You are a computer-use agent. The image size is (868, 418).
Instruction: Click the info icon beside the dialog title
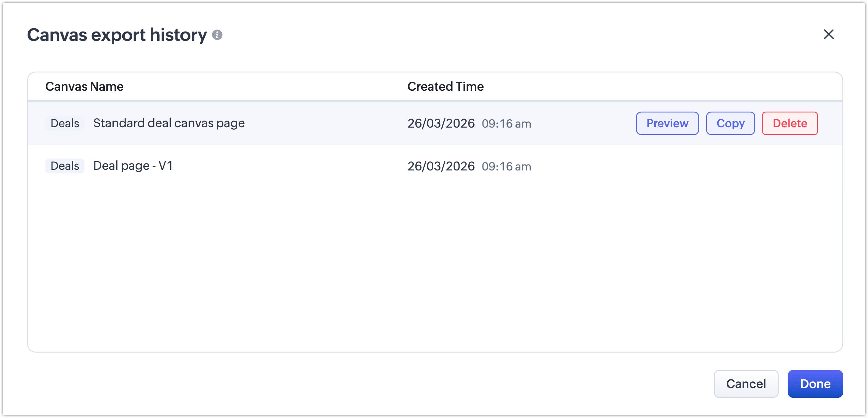click(x=217, y=35)
